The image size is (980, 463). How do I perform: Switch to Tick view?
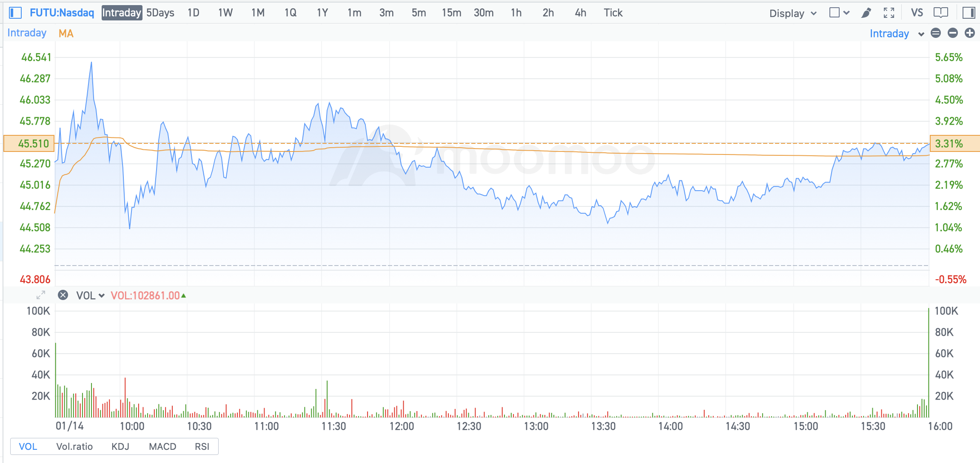613,13
